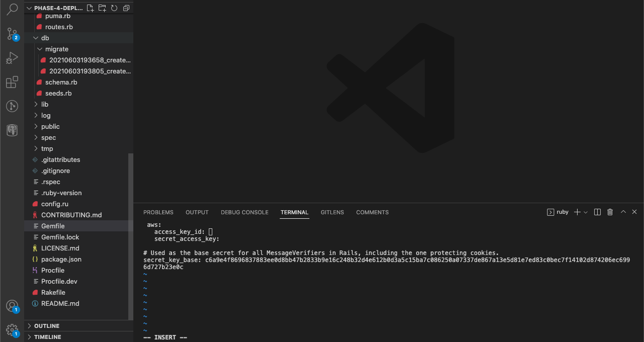Open the Rakefile entry

[x=78, y=293]
